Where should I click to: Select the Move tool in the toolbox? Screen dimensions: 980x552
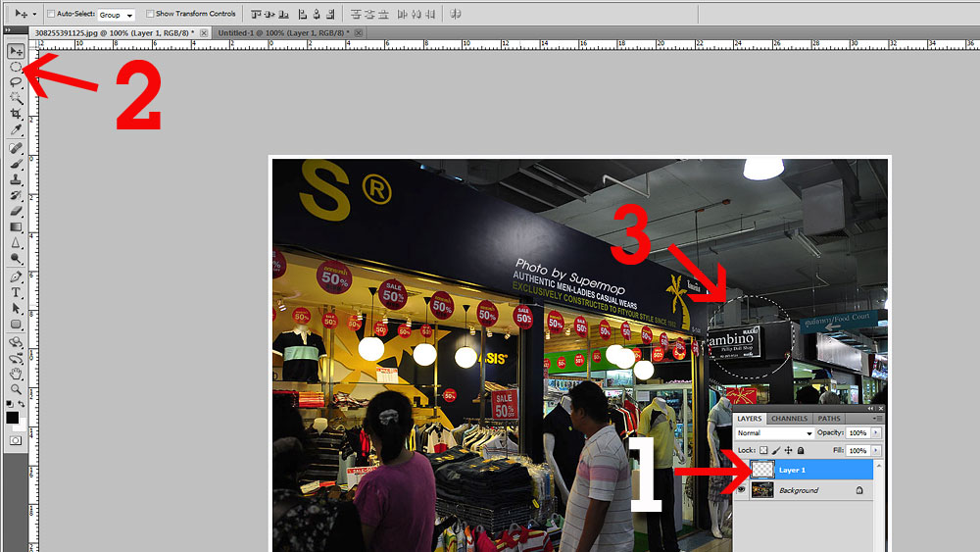click(16, 51)
